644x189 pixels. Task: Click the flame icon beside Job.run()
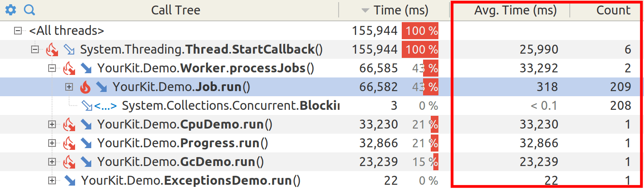coord(85,87)
